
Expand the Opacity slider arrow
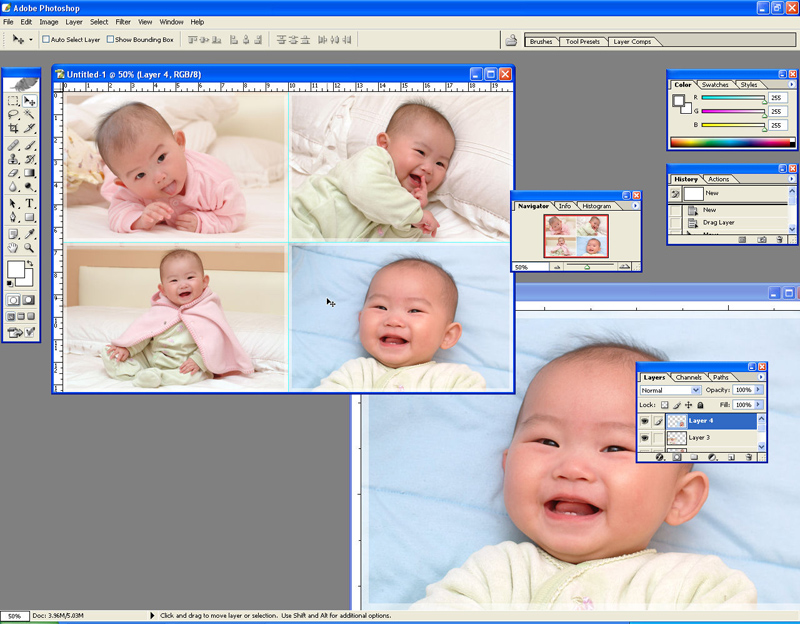click(x=759, y=390)
